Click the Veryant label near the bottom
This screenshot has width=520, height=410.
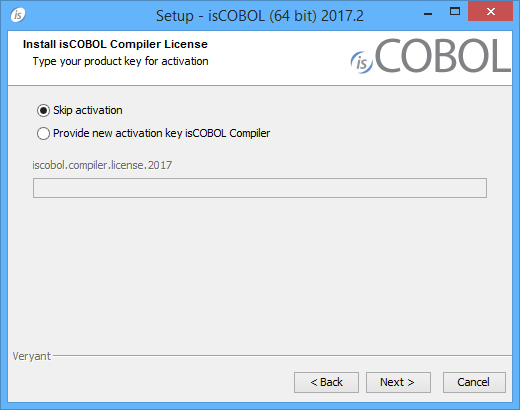(32, 356)
